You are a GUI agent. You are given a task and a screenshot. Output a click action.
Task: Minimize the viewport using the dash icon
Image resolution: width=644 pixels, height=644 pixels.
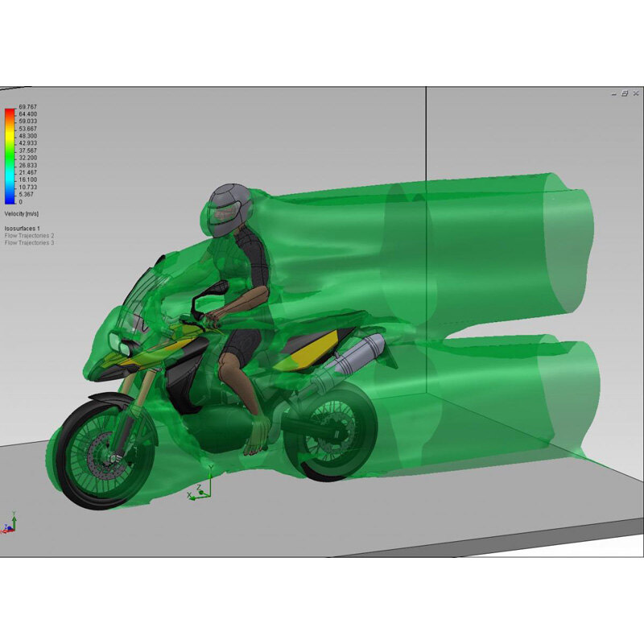click(614, 94)
